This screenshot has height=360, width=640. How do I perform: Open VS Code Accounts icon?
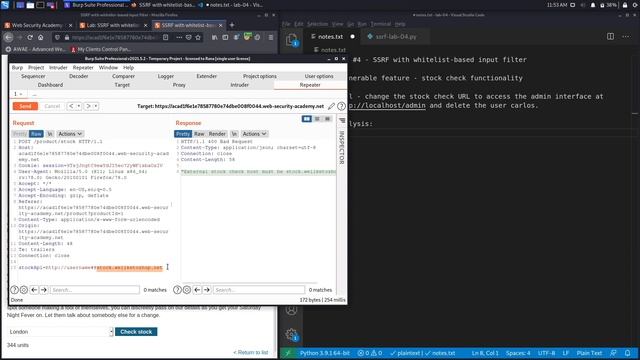[x=291, y=310]
